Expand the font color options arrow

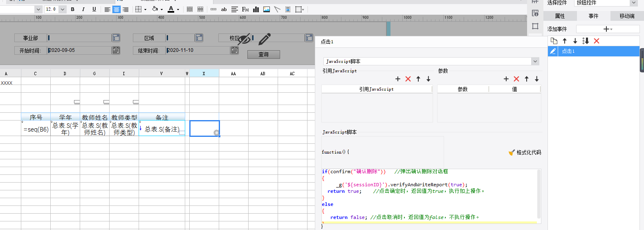(178, 9)
